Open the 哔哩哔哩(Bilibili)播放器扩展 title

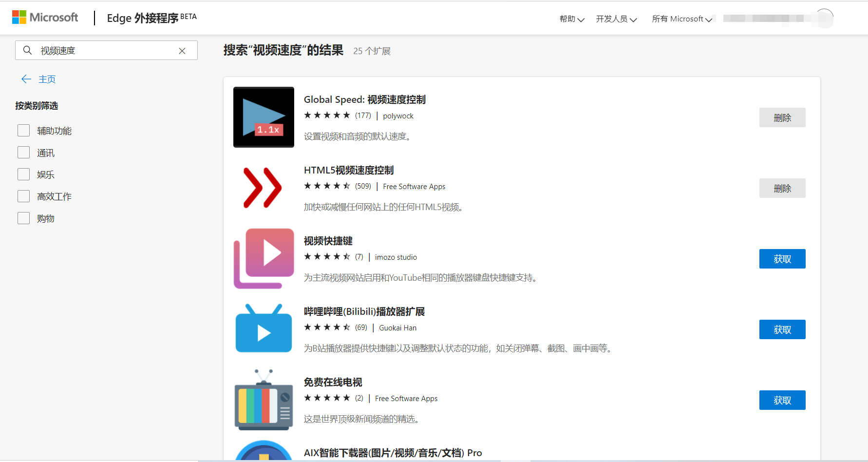(364, 311)
